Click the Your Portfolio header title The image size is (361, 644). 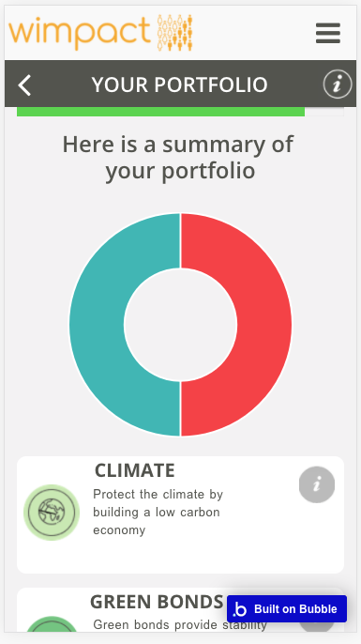[x=180, y=84]
